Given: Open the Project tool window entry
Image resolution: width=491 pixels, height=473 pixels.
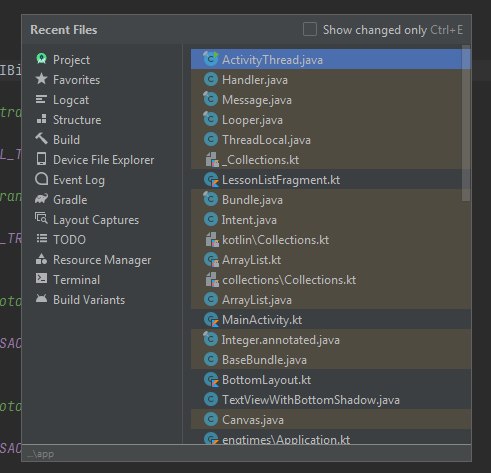Looking at the screenshot, I should click(71, 60).
